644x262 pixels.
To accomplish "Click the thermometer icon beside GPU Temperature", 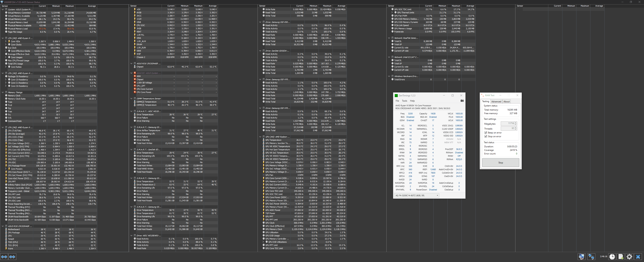I will coord(263,140).
